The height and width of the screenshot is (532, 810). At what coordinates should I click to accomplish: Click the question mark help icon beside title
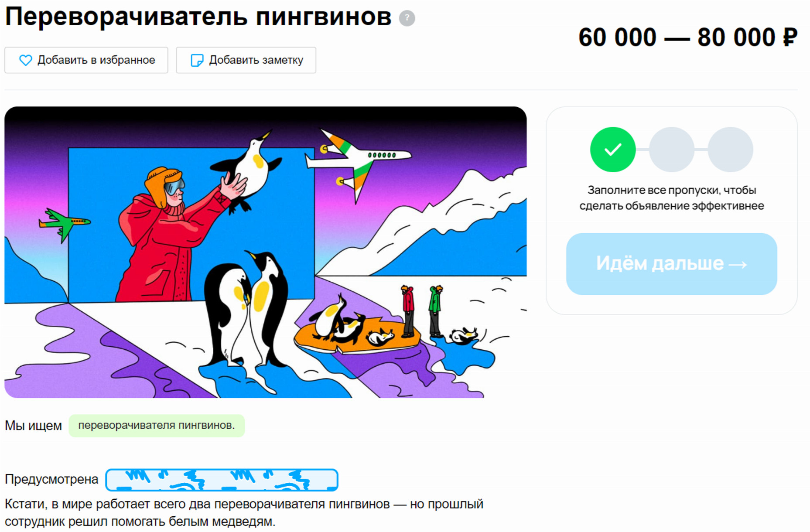coord(407,18)
